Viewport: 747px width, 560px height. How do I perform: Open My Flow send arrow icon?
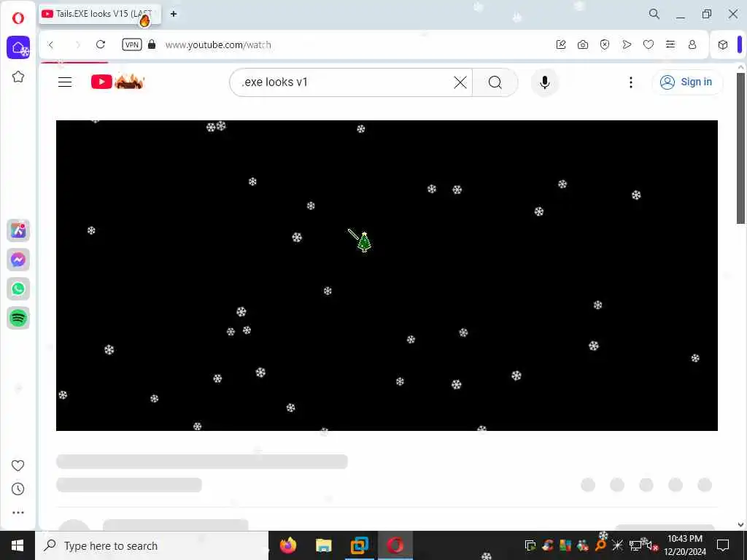coord(627,44)
